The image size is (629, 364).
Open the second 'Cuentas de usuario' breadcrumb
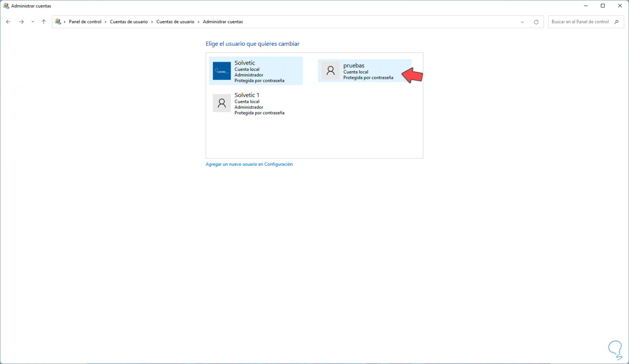(175, 22)
